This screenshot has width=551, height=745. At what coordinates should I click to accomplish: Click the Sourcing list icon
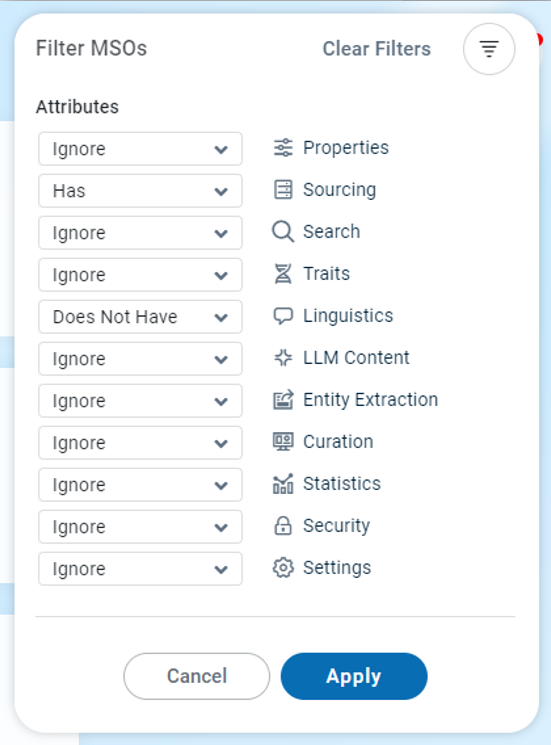(283, 190)
